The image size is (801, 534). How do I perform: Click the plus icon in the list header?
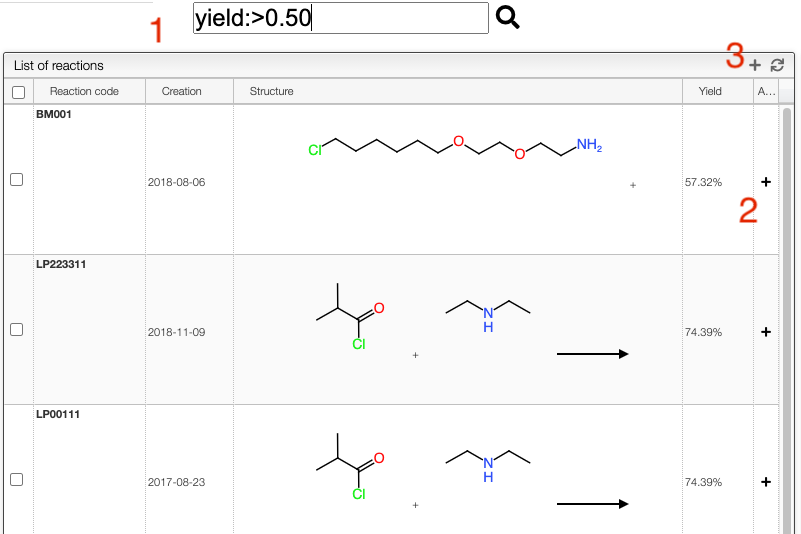pos(755,65)
